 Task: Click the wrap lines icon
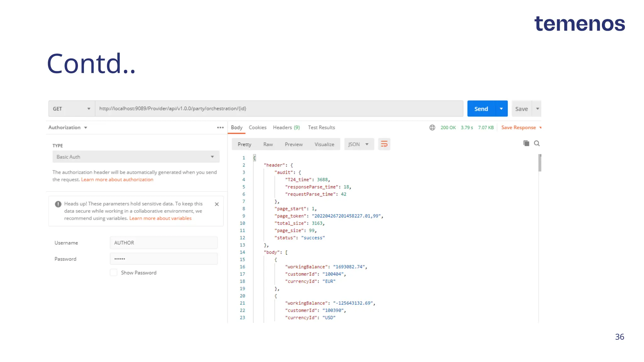384,144
